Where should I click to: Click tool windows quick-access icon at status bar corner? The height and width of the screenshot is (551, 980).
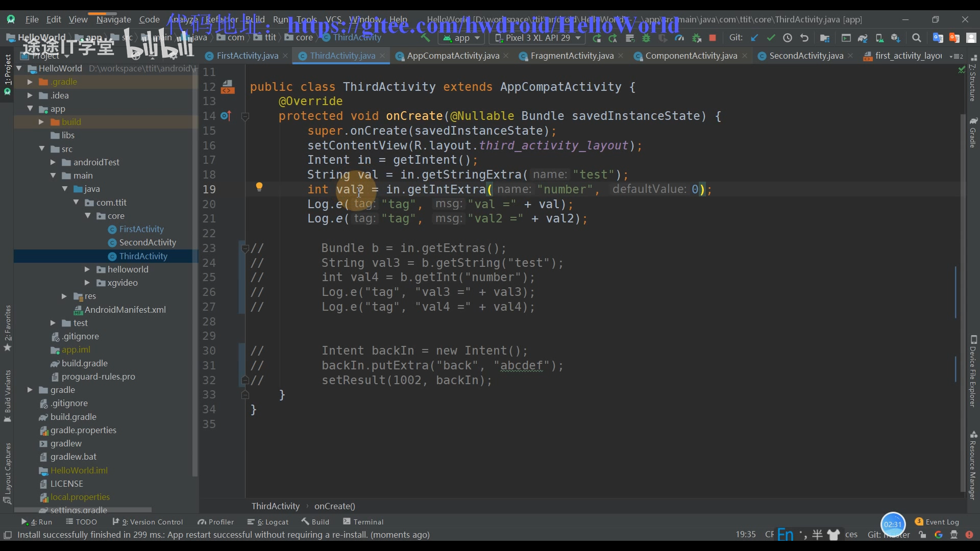[x=8, y=535]
